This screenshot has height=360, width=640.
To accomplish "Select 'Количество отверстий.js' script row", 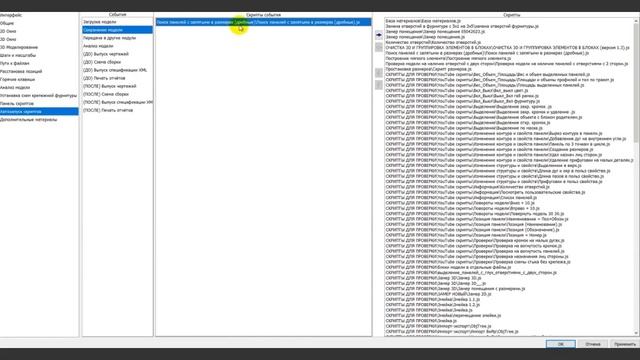I will (x=433, y=42).
